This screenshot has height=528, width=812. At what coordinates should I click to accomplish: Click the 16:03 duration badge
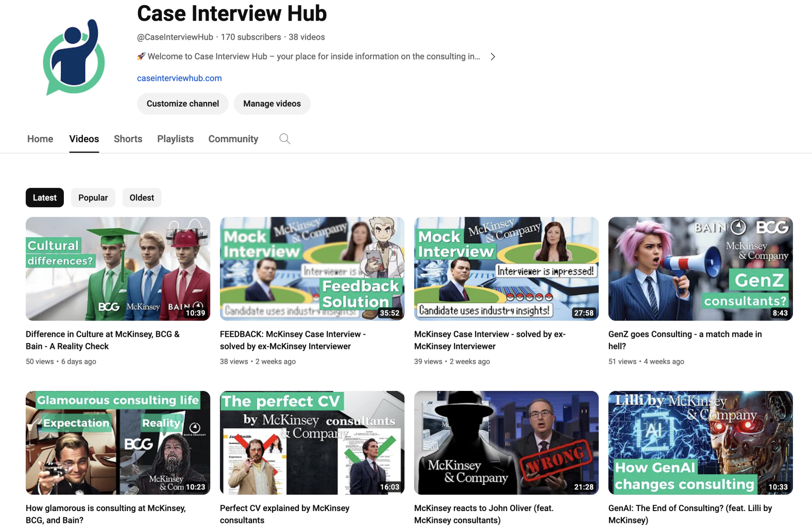point(390,487)
